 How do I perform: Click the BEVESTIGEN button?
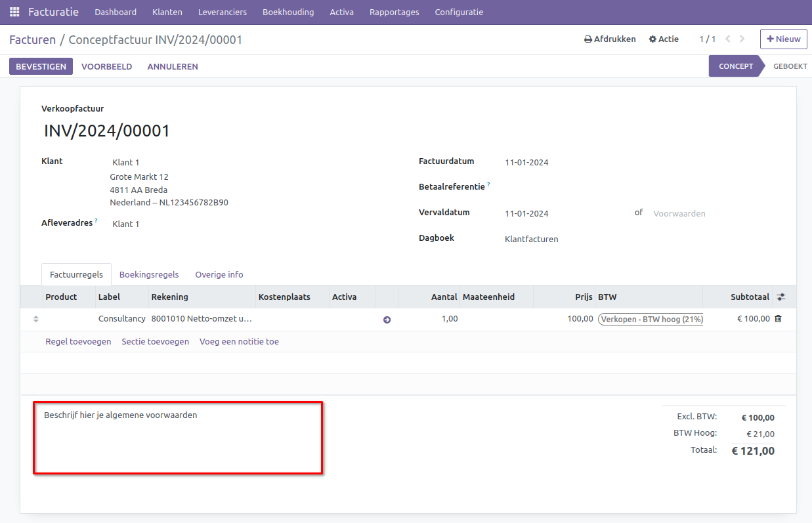click(x=41, y=67)
